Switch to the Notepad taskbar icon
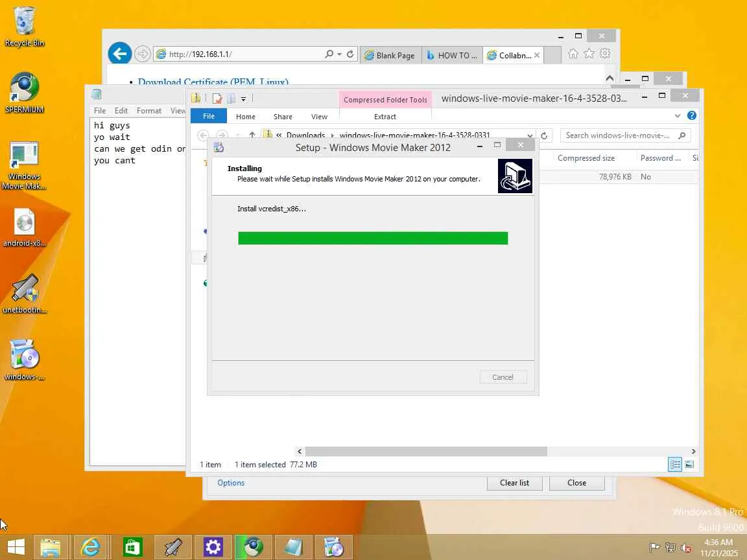 293,546
